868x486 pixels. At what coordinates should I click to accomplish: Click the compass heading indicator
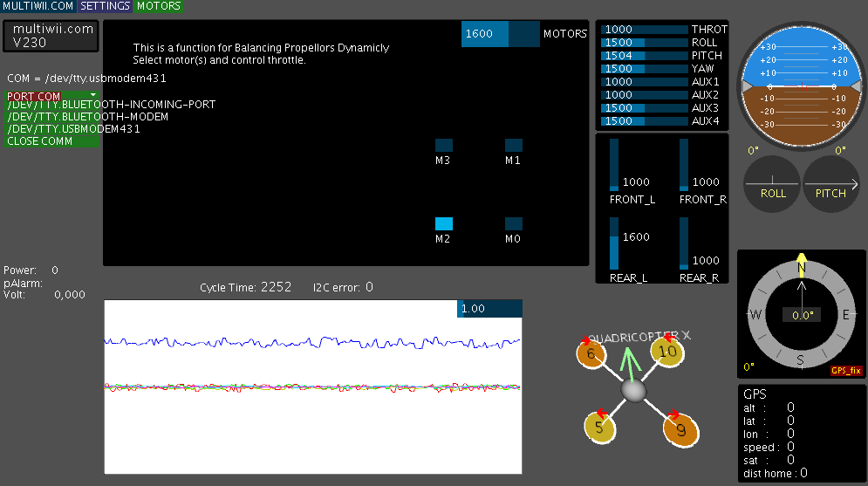(x=802, y=314)
